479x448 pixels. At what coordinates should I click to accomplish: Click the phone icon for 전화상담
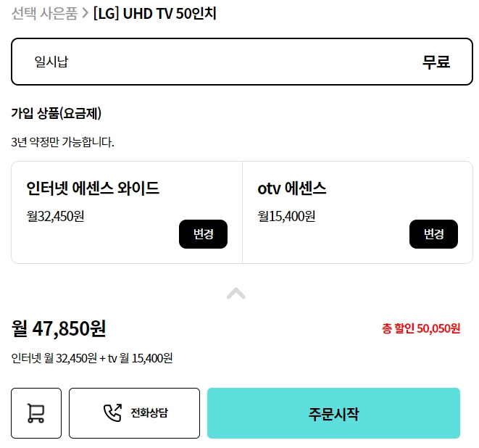pyautogui.click(x=112, y=413)
